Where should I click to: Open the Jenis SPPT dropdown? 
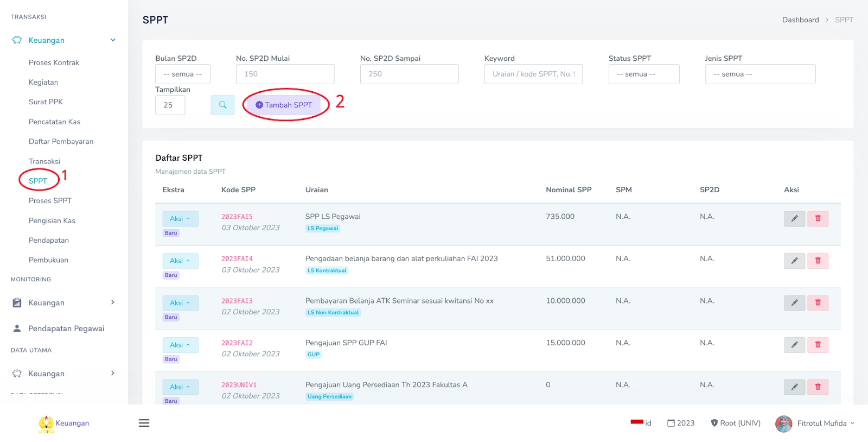tap(759, 74)
